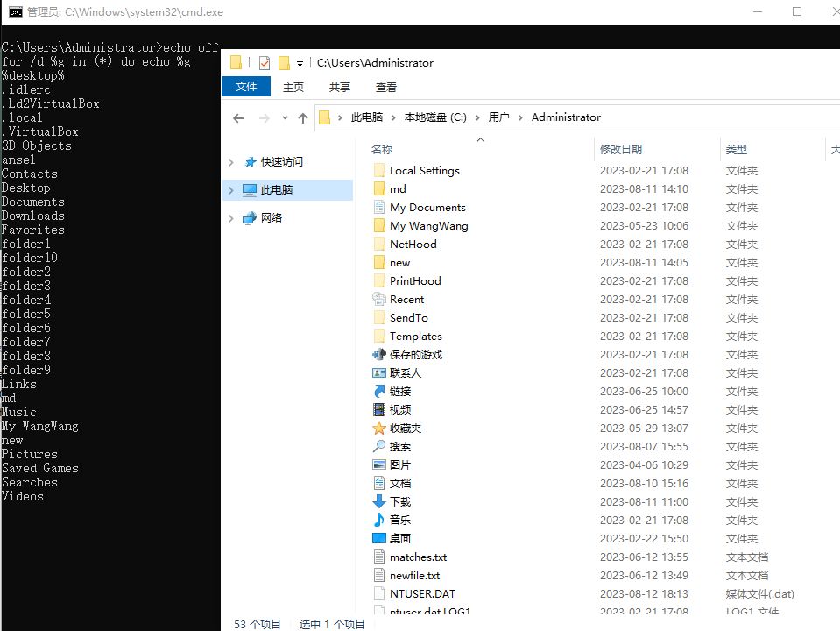
Task: Select My Documents shortcut icon
Action: 378,207
